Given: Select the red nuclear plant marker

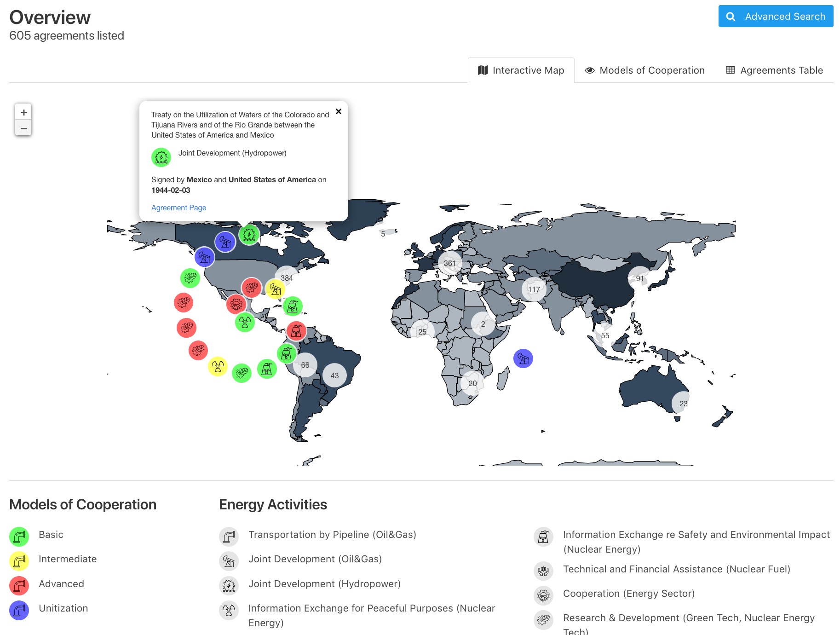Looking at the screenshot, I should pyautogui.click(x=296, y=331).
